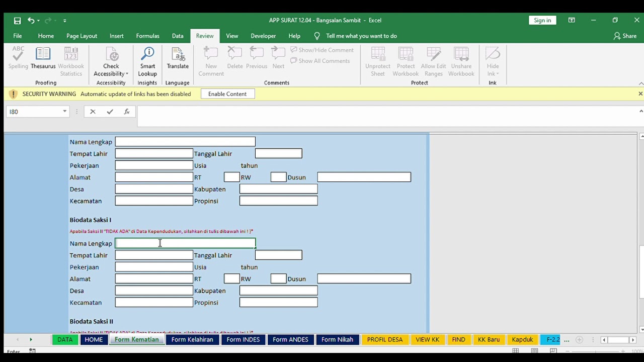Screen dimensions: 644x362
Task: Open the VIEW KK sheet
Action: click(428, 340)
